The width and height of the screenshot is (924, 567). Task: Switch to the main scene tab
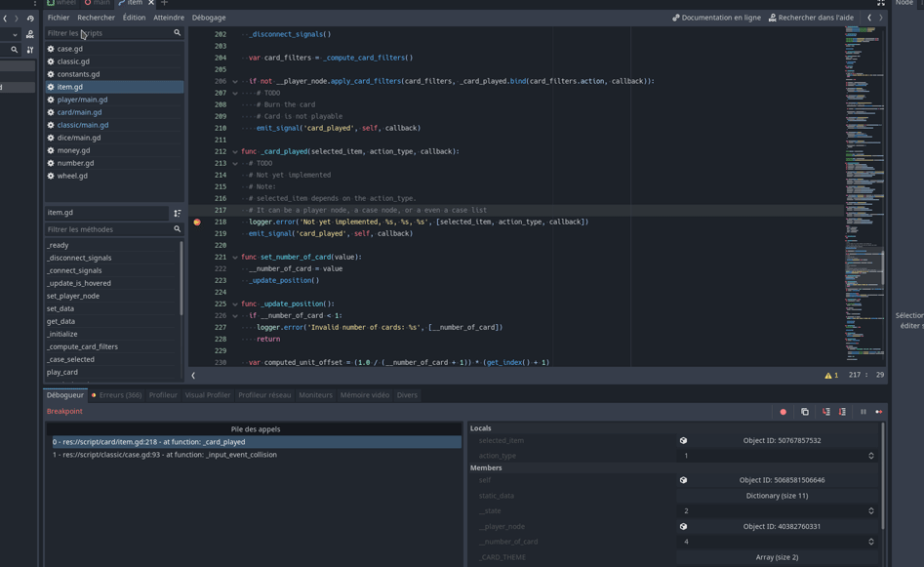[x=96, y=3]
